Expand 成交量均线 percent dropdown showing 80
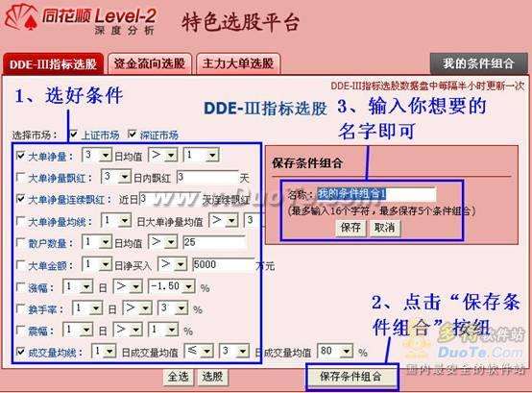This screenshot has width=532, height=393. (x=335, y=352)
